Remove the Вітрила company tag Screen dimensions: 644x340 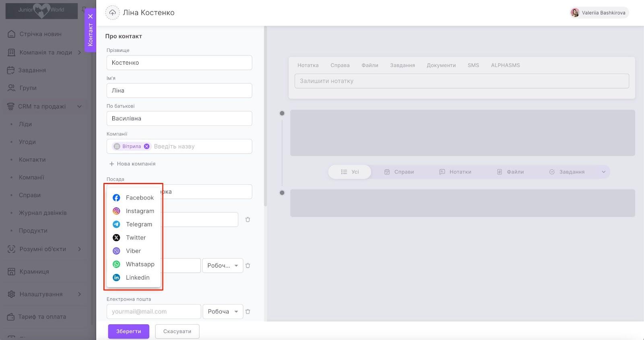[147, 146]
